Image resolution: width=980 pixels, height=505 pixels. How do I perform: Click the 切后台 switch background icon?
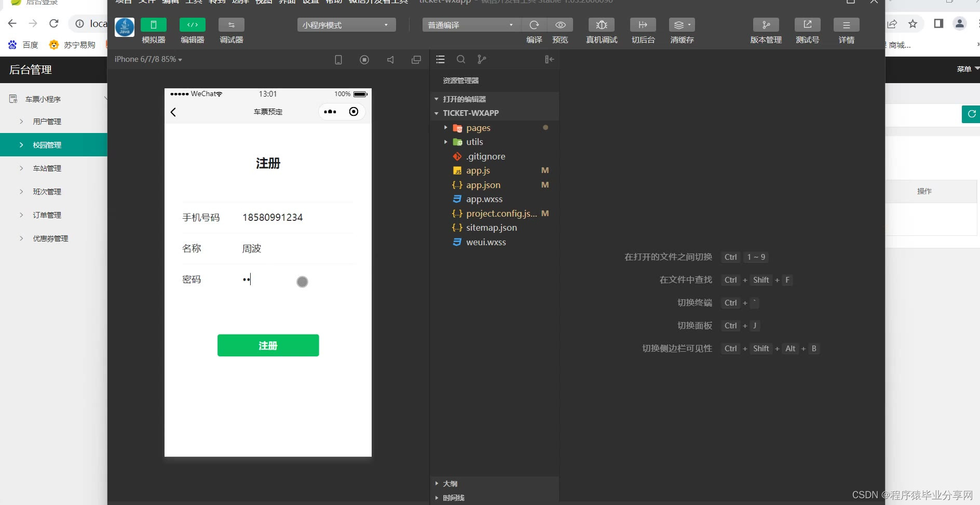pos(643,25)
